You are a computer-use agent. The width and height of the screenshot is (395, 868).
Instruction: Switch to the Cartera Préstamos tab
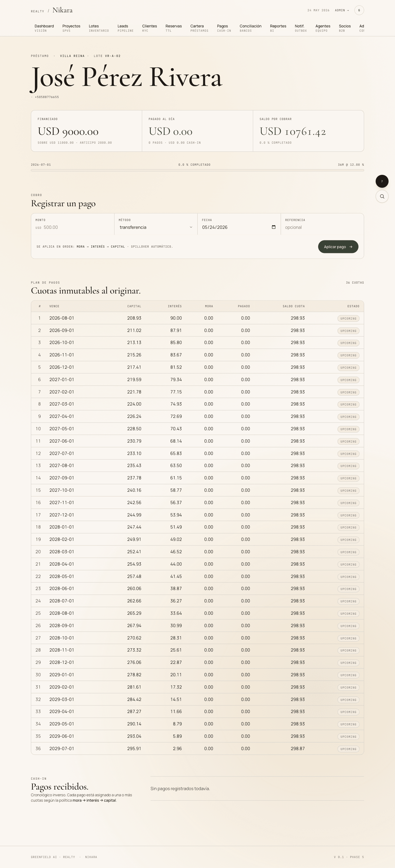click(199, 28)
